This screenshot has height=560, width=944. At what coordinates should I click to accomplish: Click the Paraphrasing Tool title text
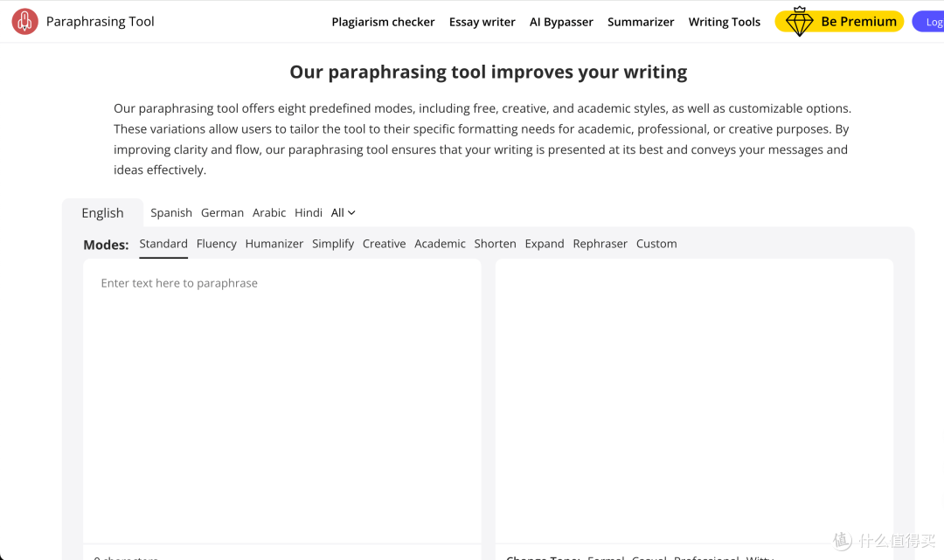100,22
